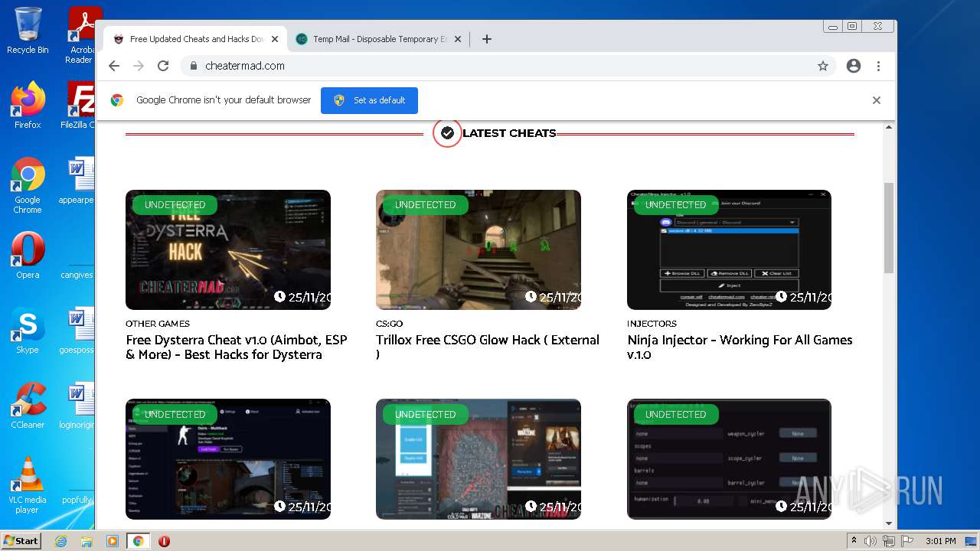
Task: Reload the cheatermad.com page
Action: (x=163, y=66)
